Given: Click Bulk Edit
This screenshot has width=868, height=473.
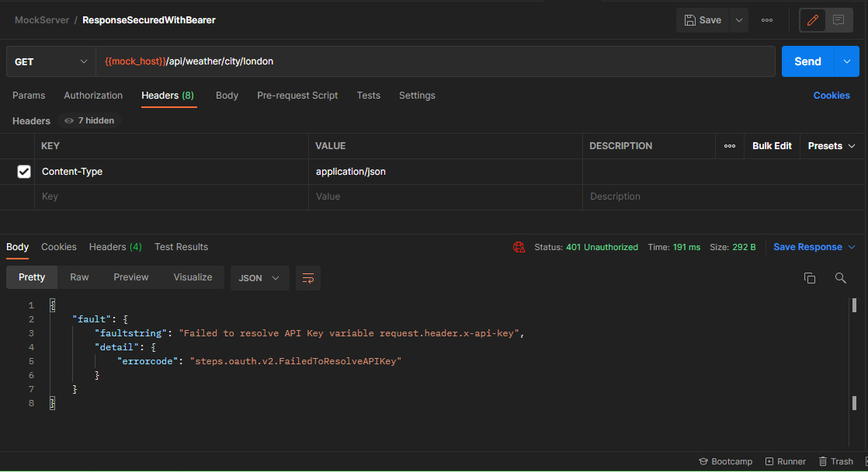Looking at the screenshot, I should (772, 146).
